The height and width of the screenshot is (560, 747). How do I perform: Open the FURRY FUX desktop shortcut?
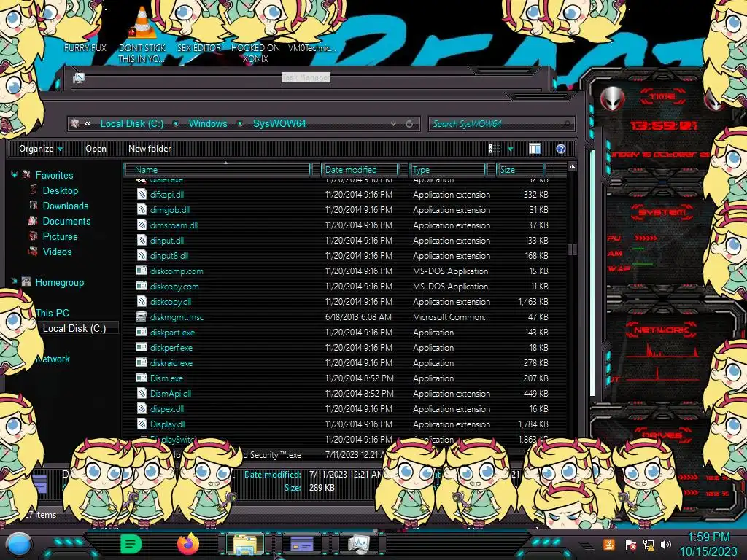[x=85, y=48]
